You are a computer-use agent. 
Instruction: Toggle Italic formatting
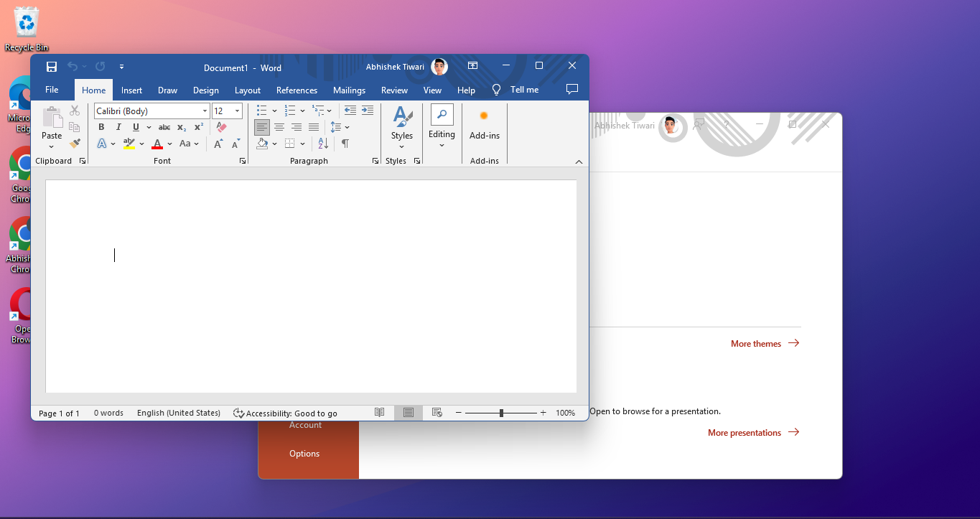118,127
